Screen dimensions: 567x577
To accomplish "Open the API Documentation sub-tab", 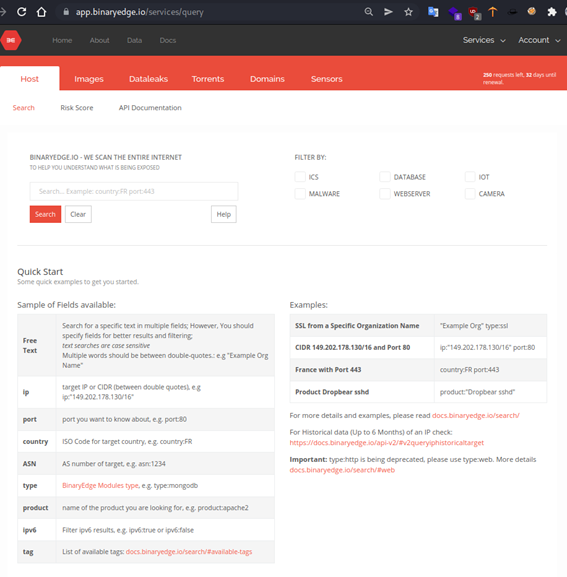I will pos(150,107).
